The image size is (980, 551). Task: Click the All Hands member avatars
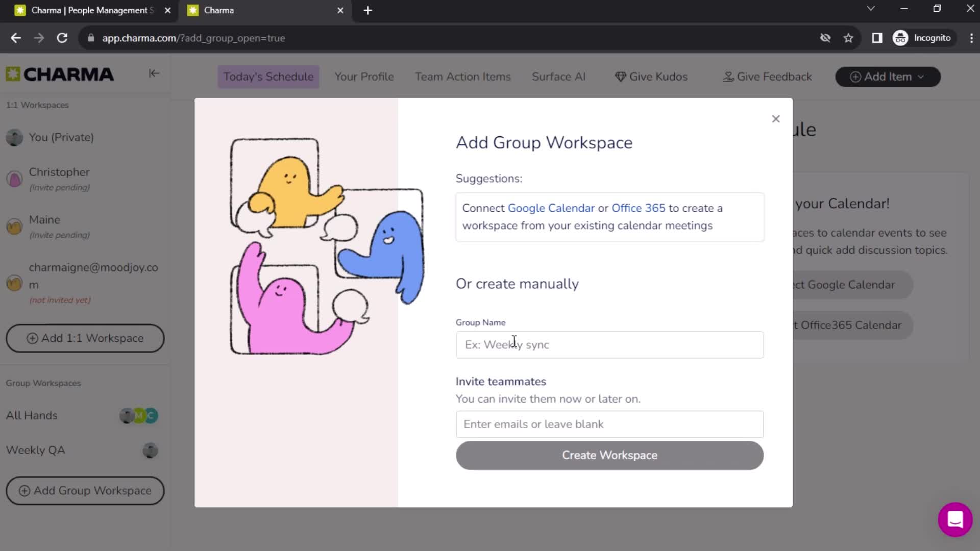point(139,416)
